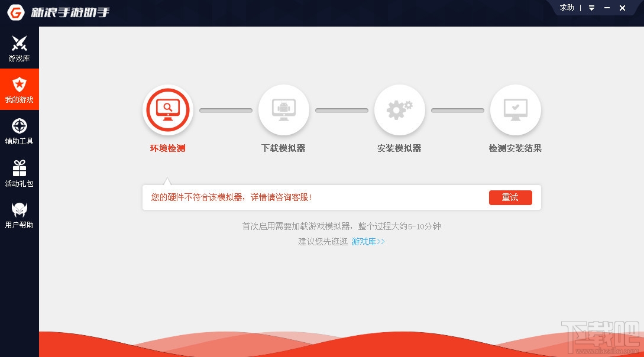Click the 环境检测 step label
This screenshot has width=644, height=357.
click(167, 148)
